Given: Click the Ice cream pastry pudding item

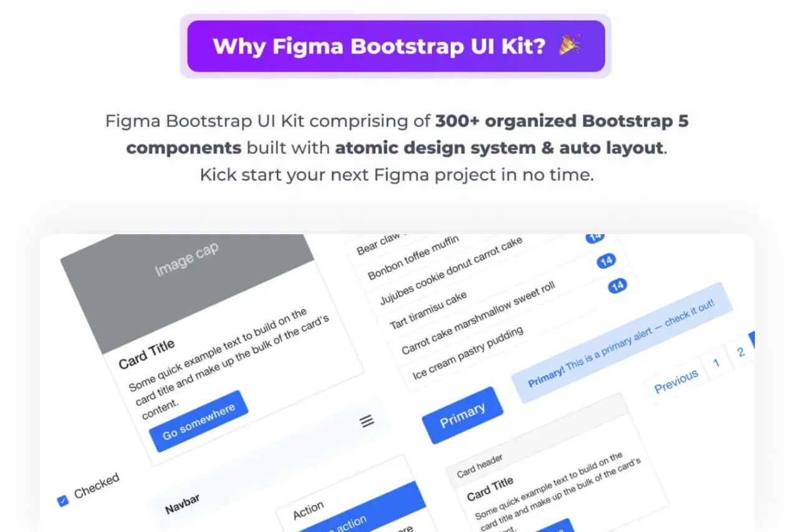Looking at the screenshot, I should click(x=469, y=351).
